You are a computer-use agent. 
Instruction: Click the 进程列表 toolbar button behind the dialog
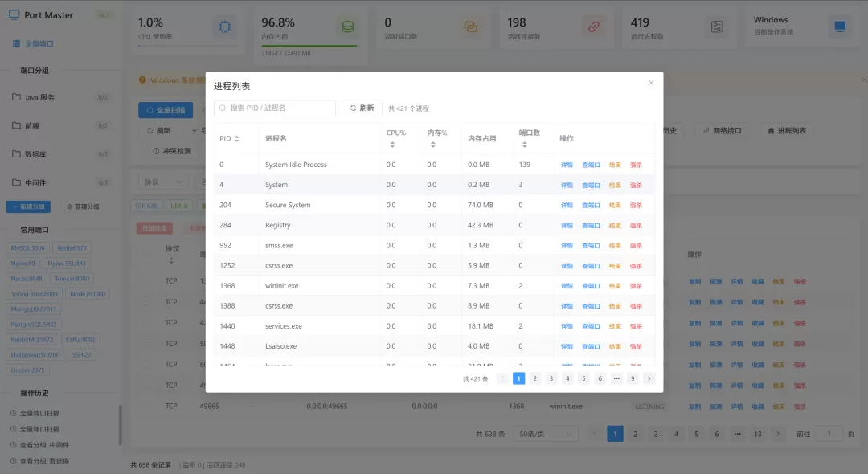point(787,131)
